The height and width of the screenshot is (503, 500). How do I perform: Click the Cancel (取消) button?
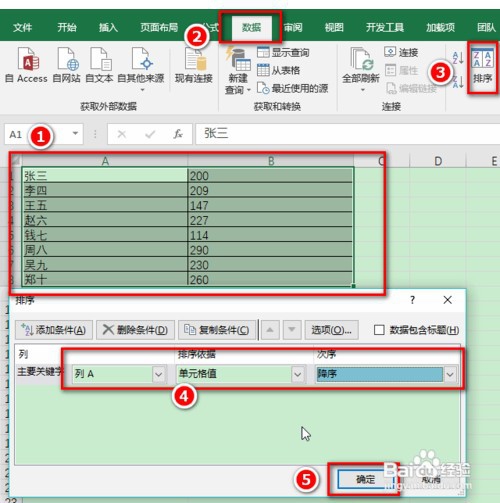pyautogui.click(x=431, y=479)
